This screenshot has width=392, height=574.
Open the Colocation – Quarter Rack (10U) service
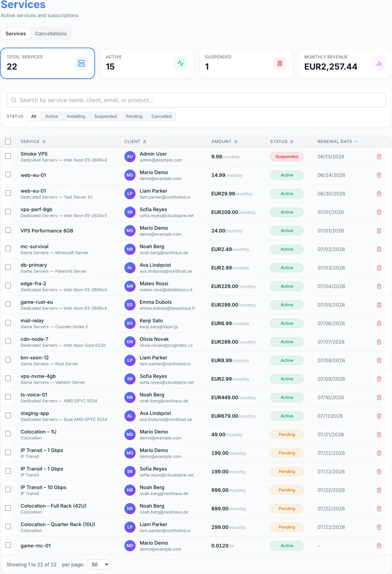click(58, 524)
